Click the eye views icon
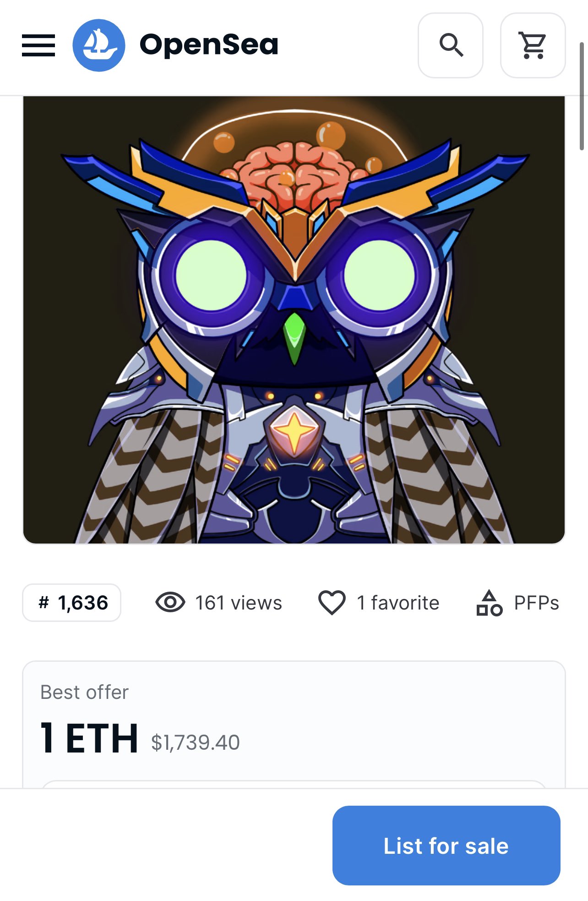The width and height of the screenshot is (588, 901). click(x=170, y=602)
